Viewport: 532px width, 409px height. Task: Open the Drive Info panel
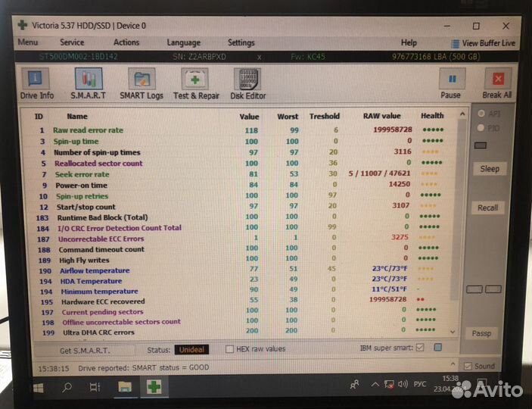[x=36, y=83]
